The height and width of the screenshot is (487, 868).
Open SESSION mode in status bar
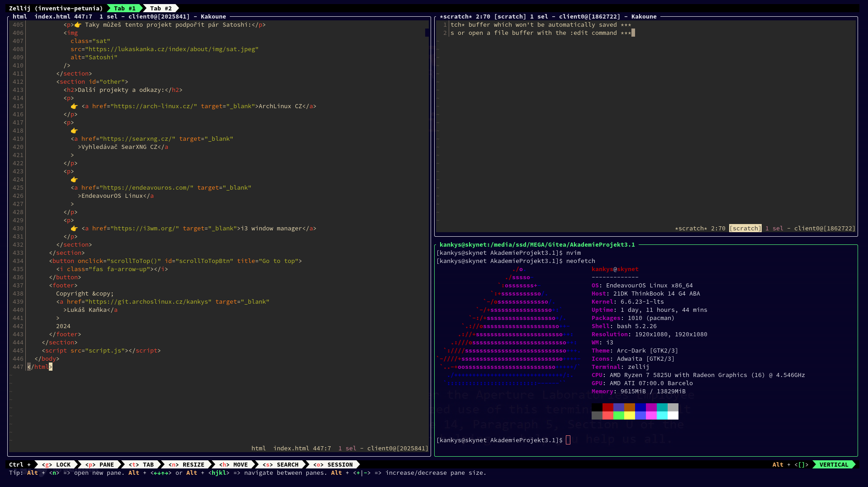click(x=333, y=464)
